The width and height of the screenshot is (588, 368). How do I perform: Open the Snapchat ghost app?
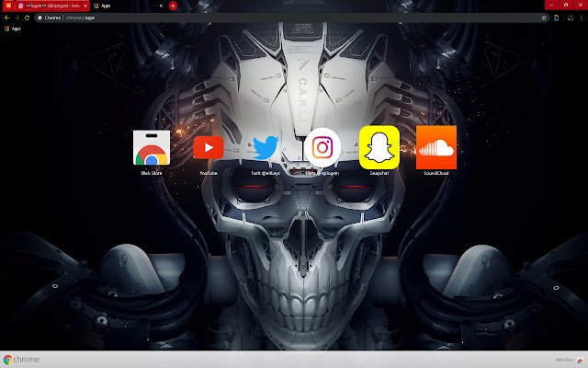click(x=379, y=147)
